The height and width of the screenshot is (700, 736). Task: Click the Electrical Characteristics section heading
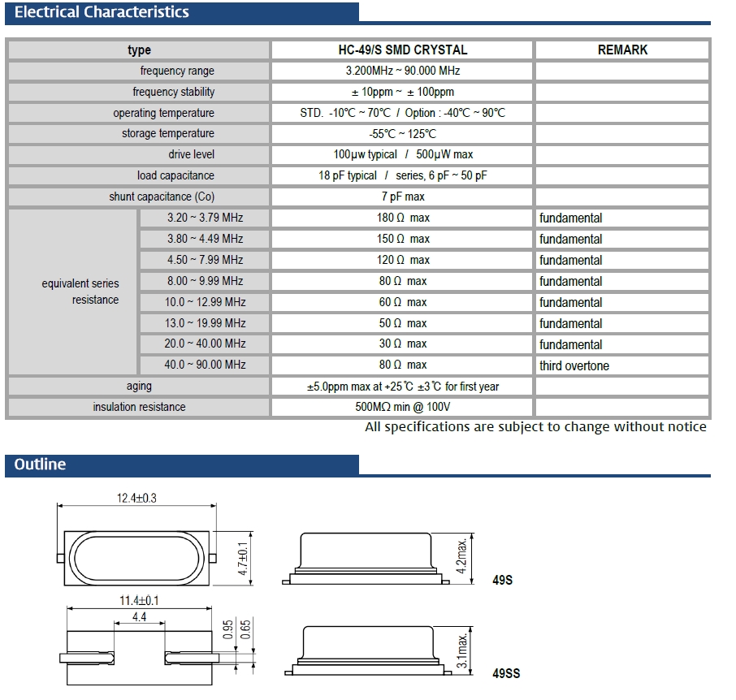pos(102,12)
